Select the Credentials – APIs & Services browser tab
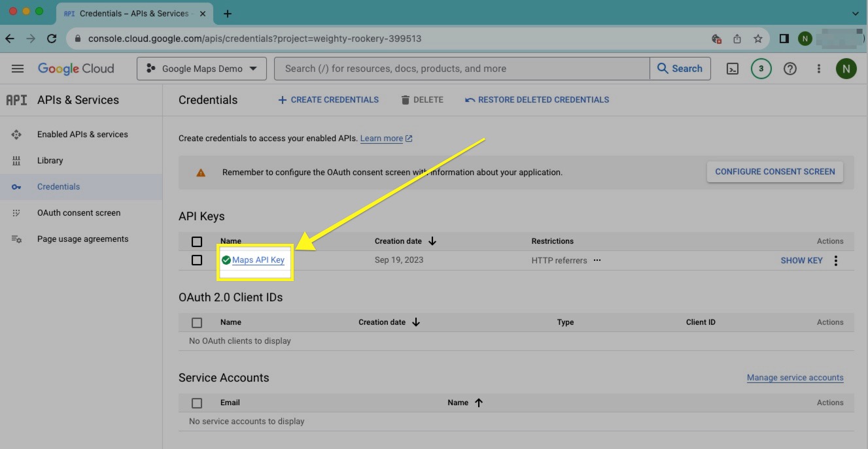The width and height of the screenshot is (868, 449). [x=134, y=14]
